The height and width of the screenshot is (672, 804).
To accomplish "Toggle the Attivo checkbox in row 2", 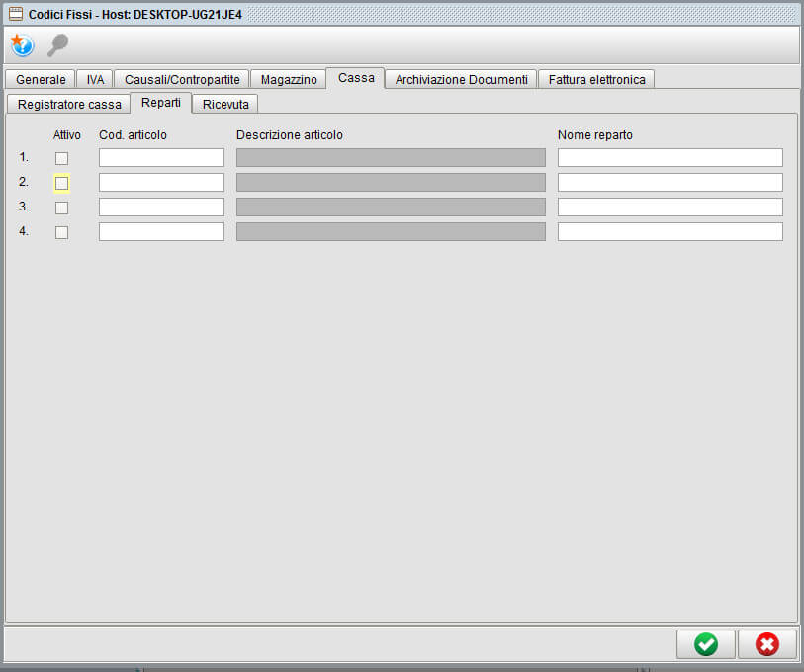I will point(61,183).
